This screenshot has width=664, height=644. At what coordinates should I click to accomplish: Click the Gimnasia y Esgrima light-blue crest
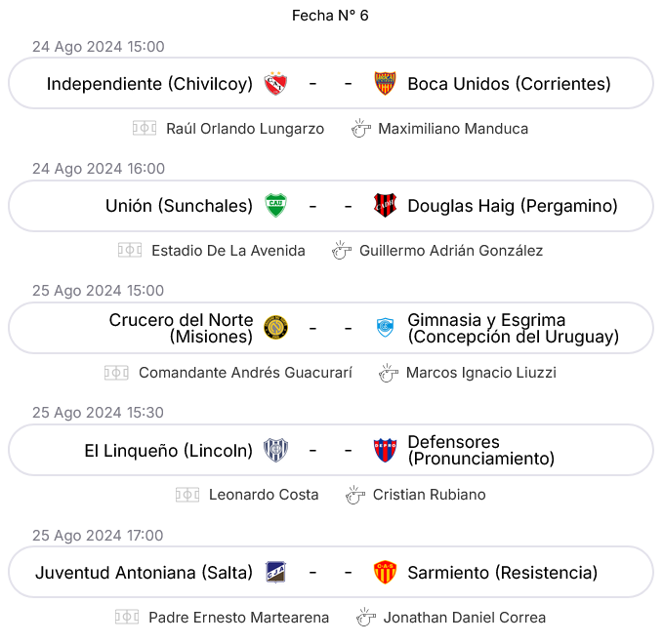385,328
